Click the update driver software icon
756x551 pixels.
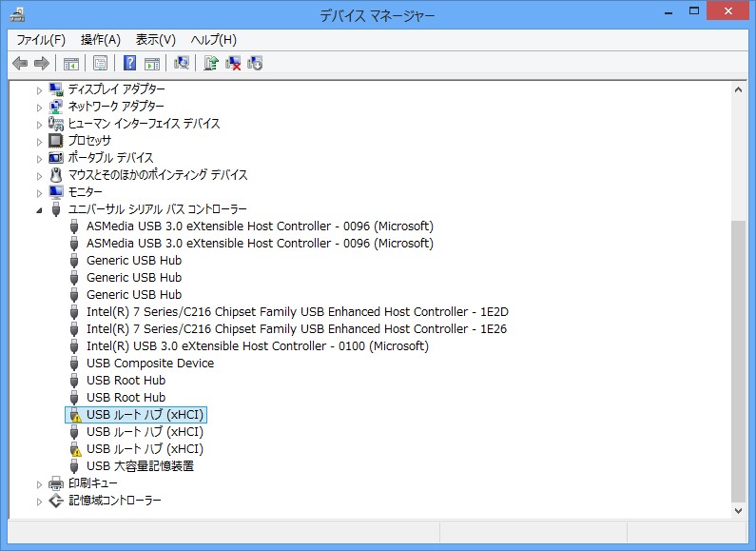click(x=211, y=64)
